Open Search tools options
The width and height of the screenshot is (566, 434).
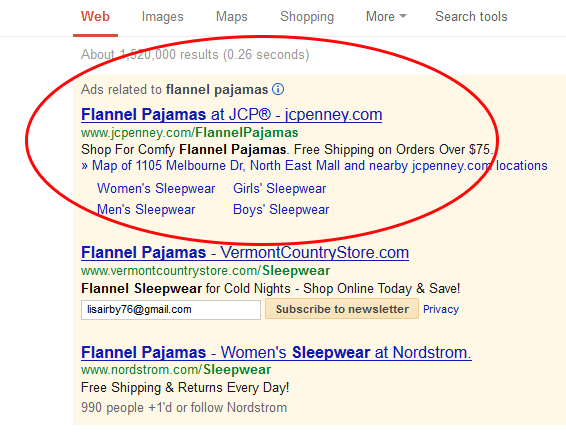[x=471, y=17]
